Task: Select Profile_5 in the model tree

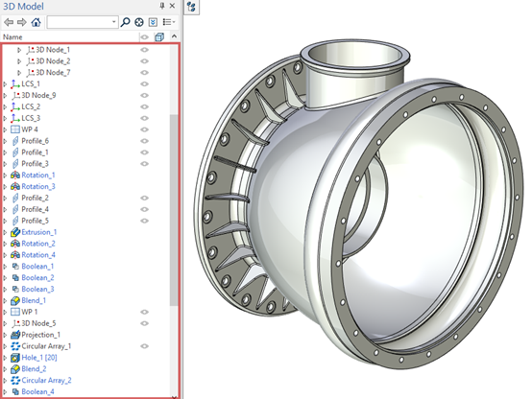Action: click(35, 221)
